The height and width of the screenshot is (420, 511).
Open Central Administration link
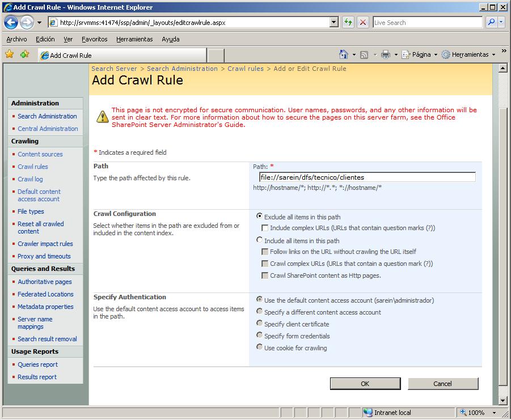click(x=48, y=129)
